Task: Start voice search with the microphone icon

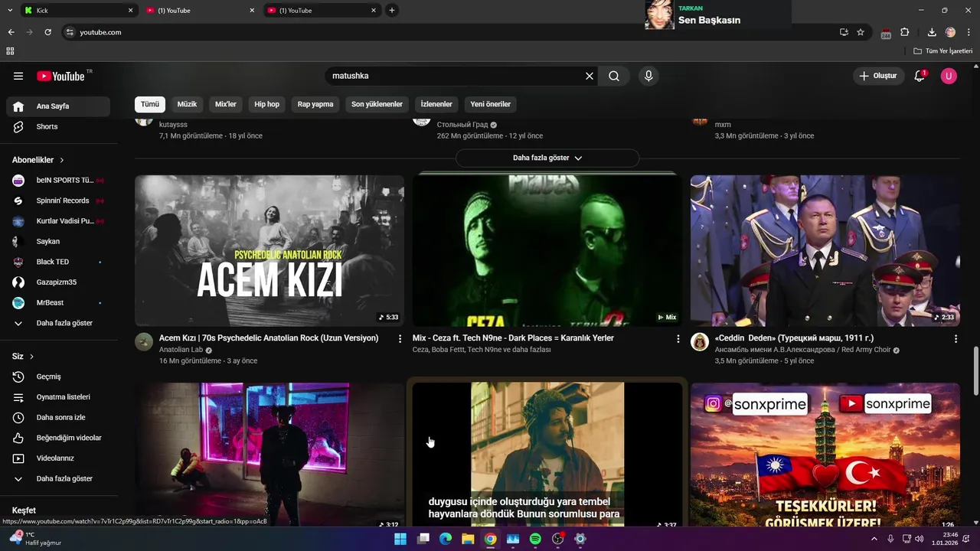Action: tap(648, 76)
